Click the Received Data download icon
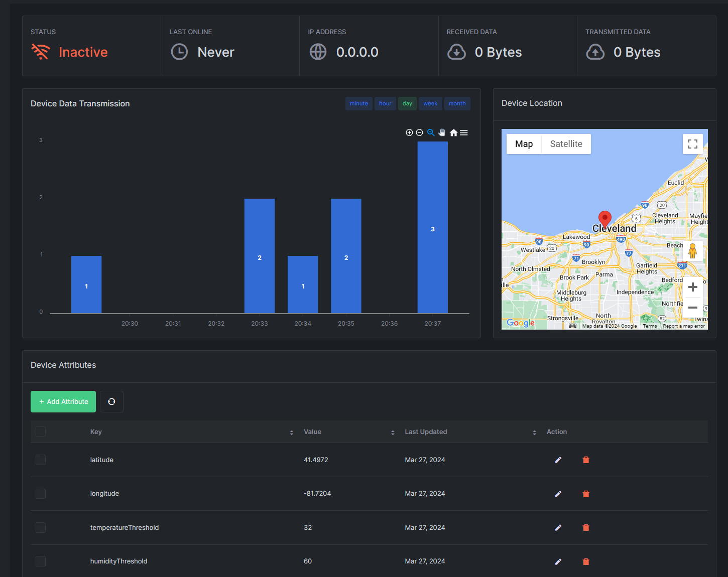The image size is (728, 577). point(456,52)
